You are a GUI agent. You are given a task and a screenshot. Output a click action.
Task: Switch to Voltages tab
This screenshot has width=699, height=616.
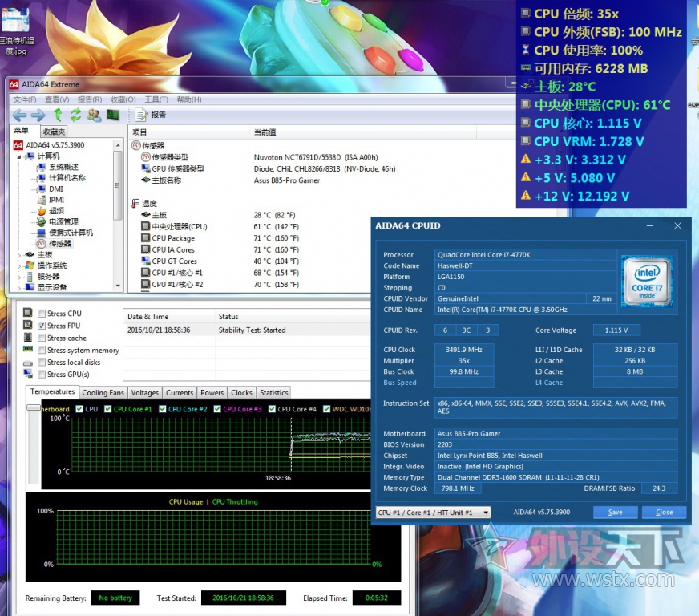coord(145,392)
